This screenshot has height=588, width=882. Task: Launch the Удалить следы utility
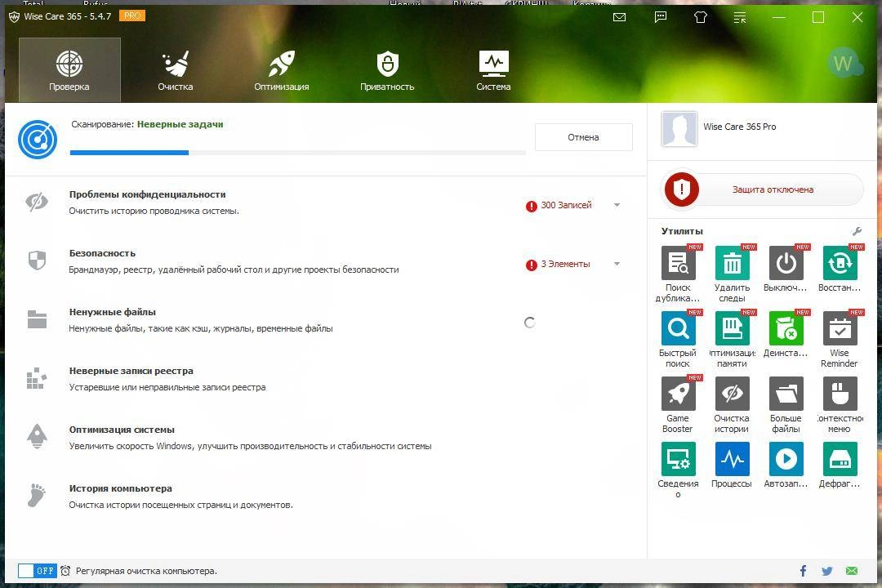tap(732, 263)
